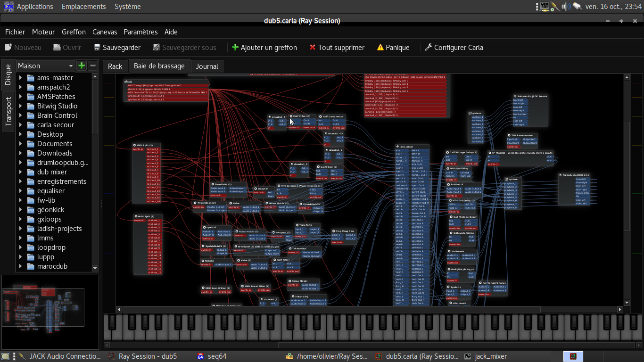Open the Maison location dropdown

point(45,66)
